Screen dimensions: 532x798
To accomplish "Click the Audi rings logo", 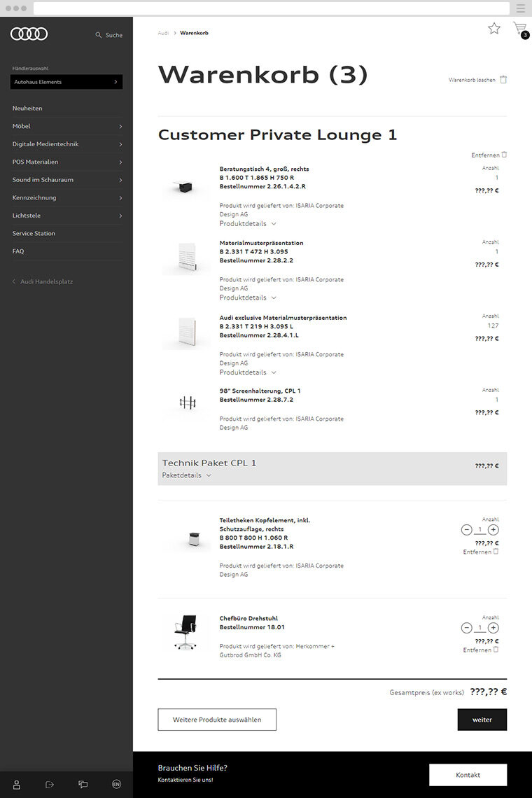I will pos(29,34).
